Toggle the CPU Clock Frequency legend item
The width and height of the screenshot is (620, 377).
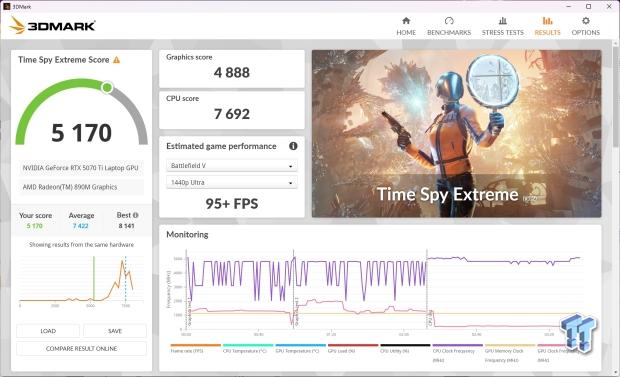point(457,353)
